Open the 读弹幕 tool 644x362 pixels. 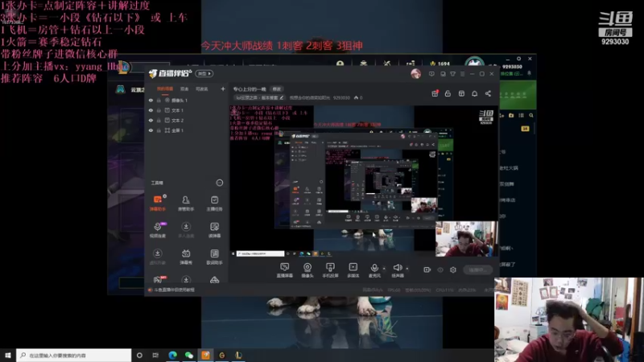click(x=214, y=230)
